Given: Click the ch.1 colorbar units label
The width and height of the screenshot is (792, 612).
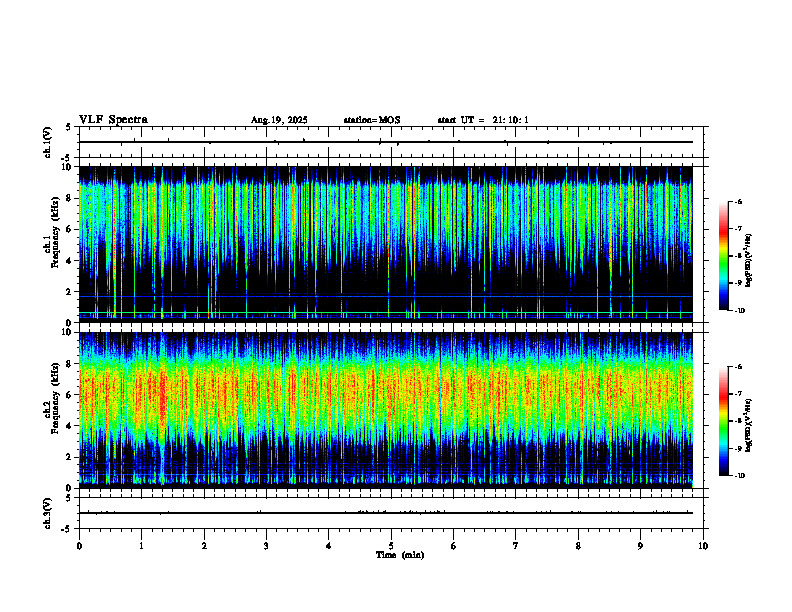Looking at the screenshot, I should [749, 260].
